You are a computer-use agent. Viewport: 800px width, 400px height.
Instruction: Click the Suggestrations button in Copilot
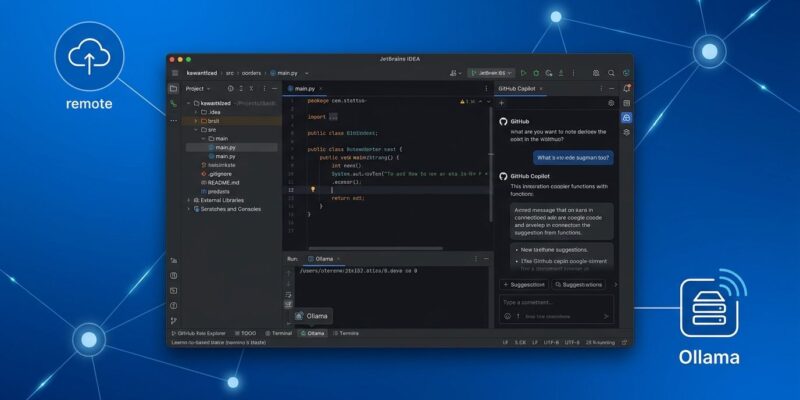coord(579,285)
